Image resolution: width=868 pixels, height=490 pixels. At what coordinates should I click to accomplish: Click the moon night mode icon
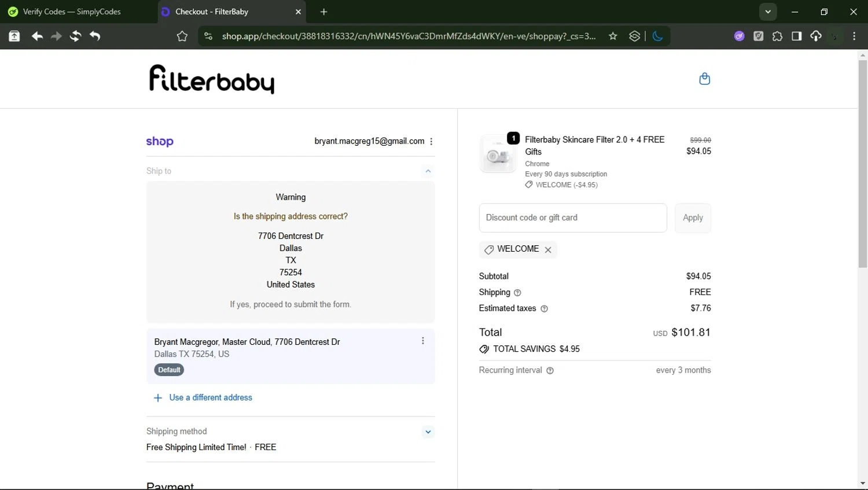pos(657,36)
